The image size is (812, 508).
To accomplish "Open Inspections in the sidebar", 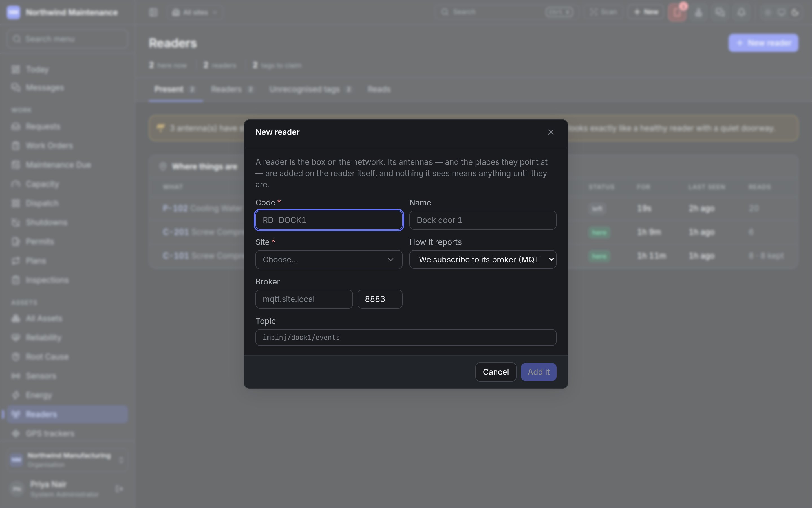I will (x=67, y=280).
